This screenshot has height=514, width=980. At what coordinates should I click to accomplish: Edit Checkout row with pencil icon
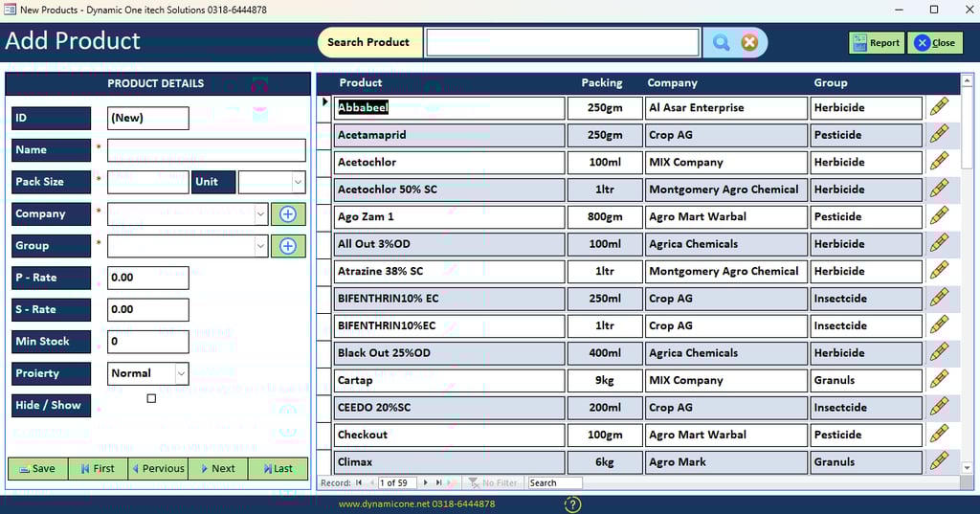(940, 434)
